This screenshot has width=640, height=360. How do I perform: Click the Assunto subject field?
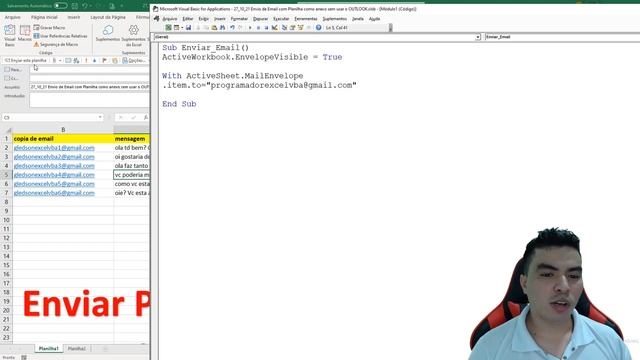tap(89, 87)
